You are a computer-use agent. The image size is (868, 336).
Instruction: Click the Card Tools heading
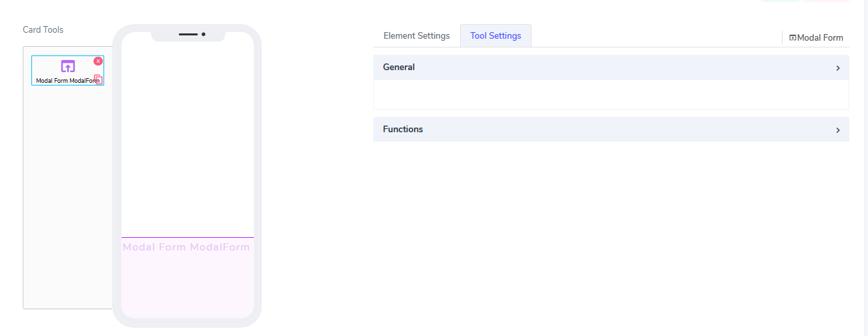click(43, 30)
